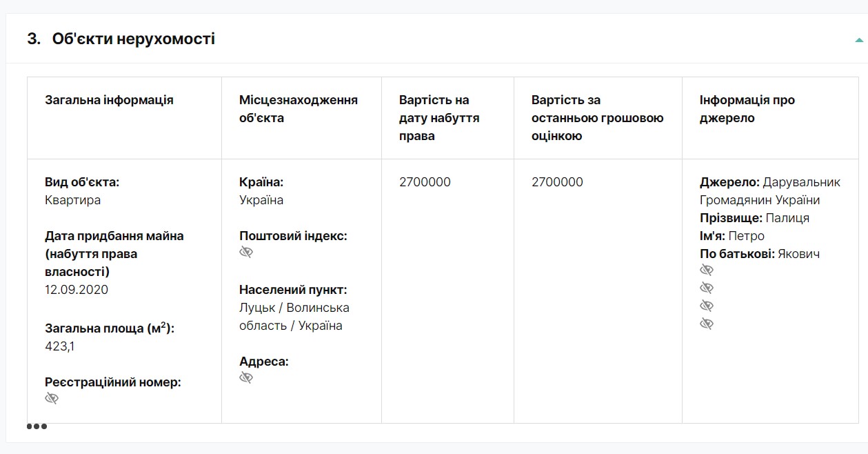The width and height of the screenshot is (868, 454).
Task: Click the Інформація про джерело header
Action: (x=747, y=109)
